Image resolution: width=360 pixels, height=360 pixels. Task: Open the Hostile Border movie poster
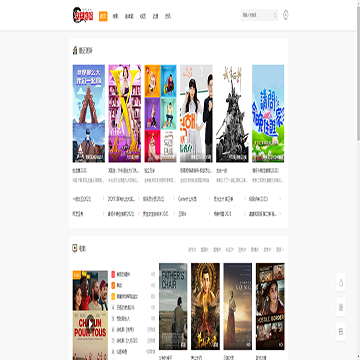[270, 306]
